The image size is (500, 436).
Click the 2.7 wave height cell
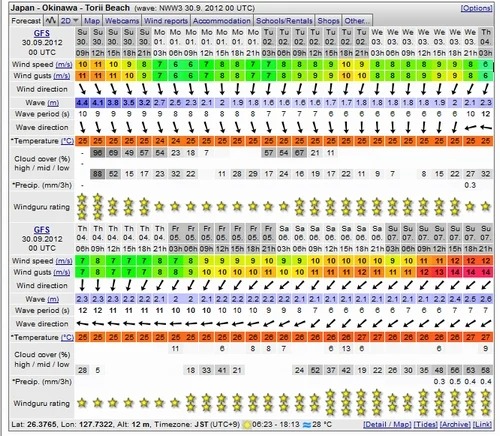point(160,103)
